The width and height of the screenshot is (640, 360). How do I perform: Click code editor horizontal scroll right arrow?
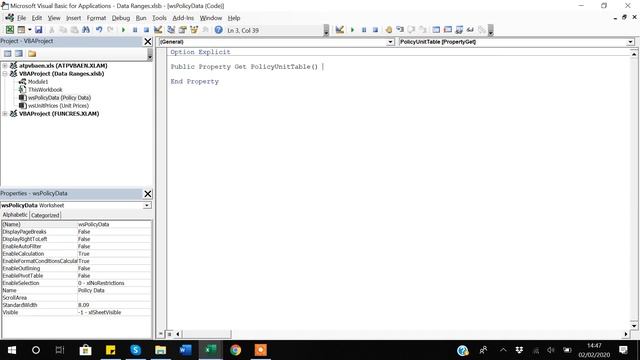click(626, 334)
